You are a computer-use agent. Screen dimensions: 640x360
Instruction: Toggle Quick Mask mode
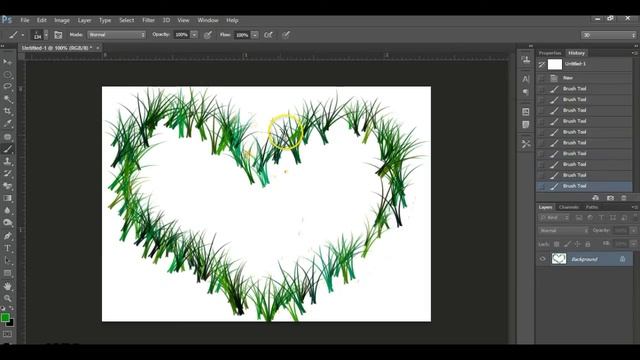tap(7, 334)
